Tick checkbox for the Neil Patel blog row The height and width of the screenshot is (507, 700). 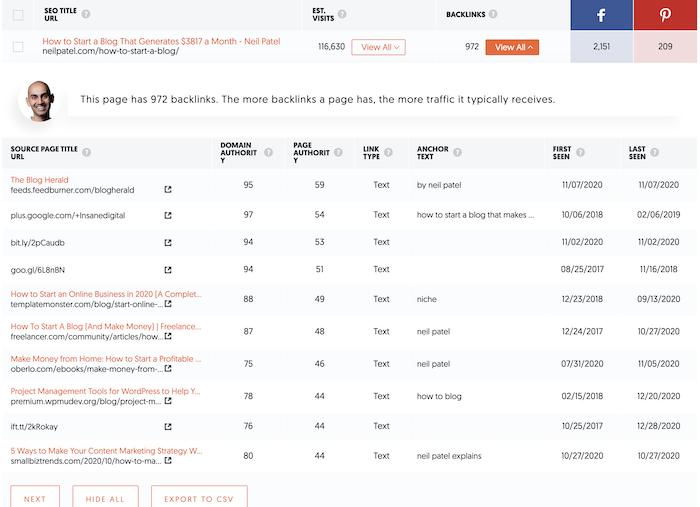[18, 47]
